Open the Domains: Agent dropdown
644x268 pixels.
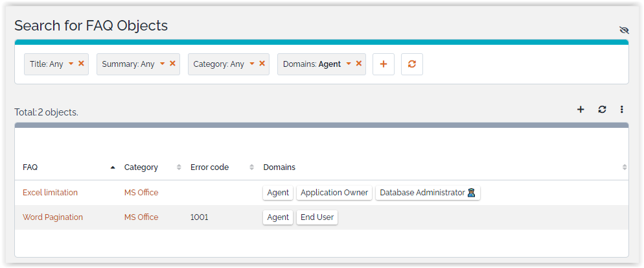point(349,64)
